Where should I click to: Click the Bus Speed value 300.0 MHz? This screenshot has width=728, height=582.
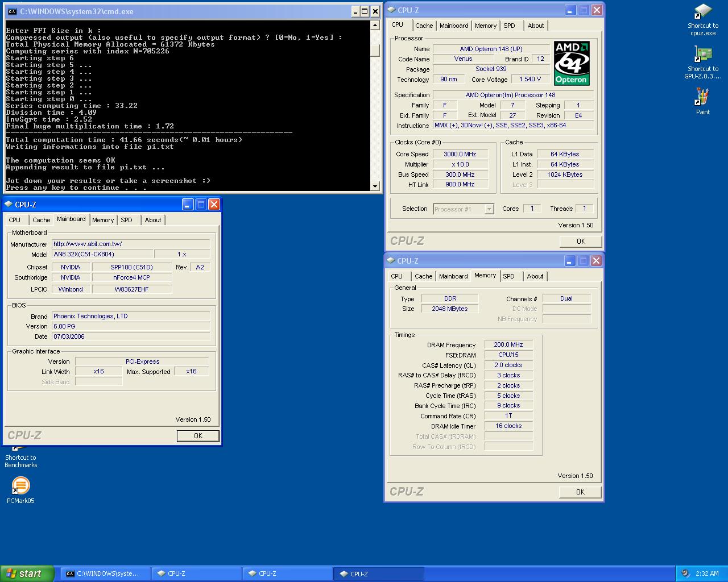(460, 174)
